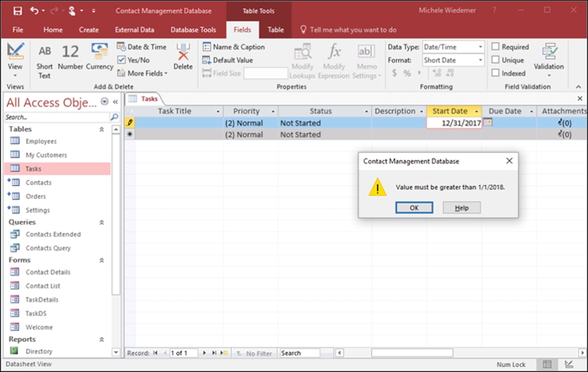Click Tell me what you want to do
The width and height of the screenshot is (588, 372).
[x=348, y=30]
